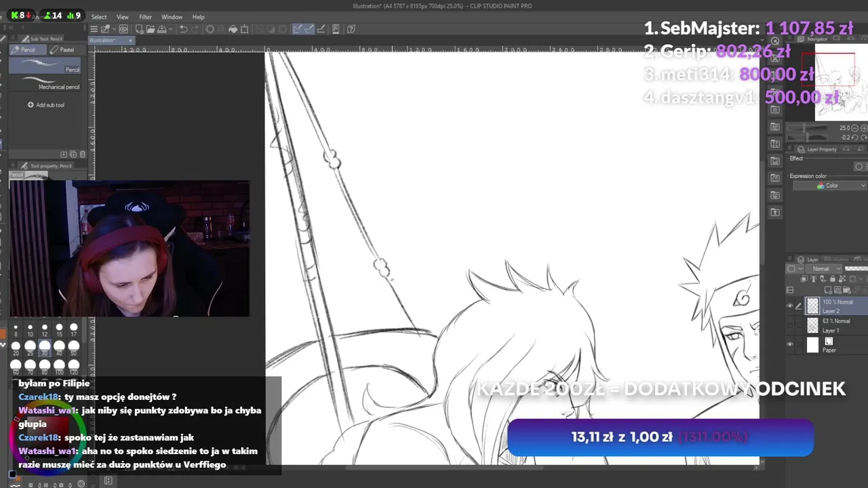Open the Filter menu
Viewport: 868px width, 488px height.
tap(145, 17)
